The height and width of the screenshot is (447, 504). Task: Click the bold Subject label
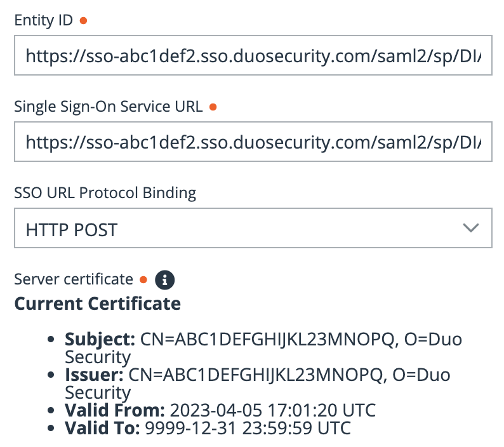click(100, 339)
